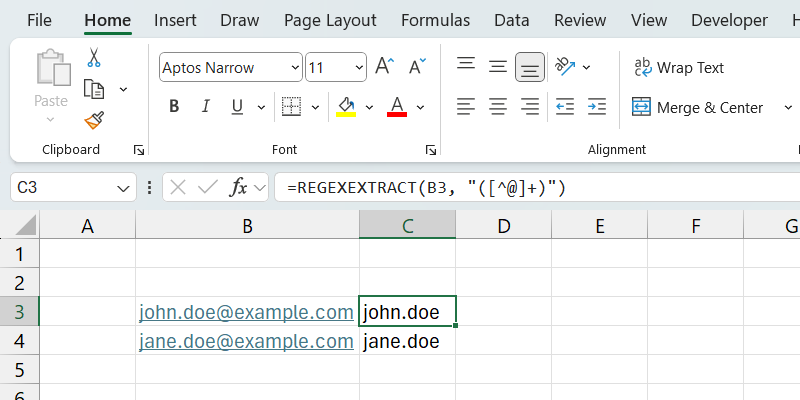Expand the font size dropdown
Image resolution: width=800 pixels, height=400 pixels.
point(358,68)
